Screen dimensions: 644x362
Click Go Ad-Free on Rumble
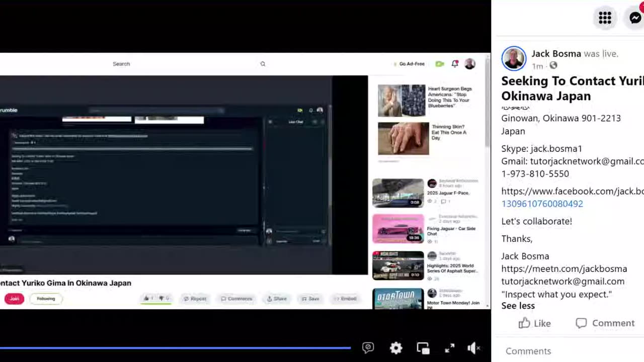click(410, 64)
